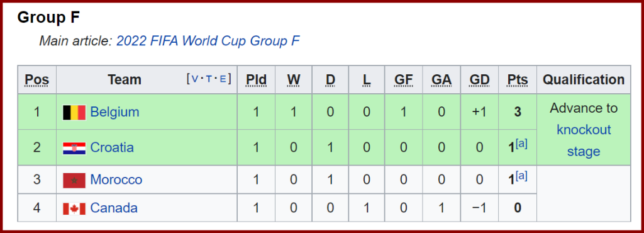Click the GD column header abbreviation

click(x=479, y=80)
